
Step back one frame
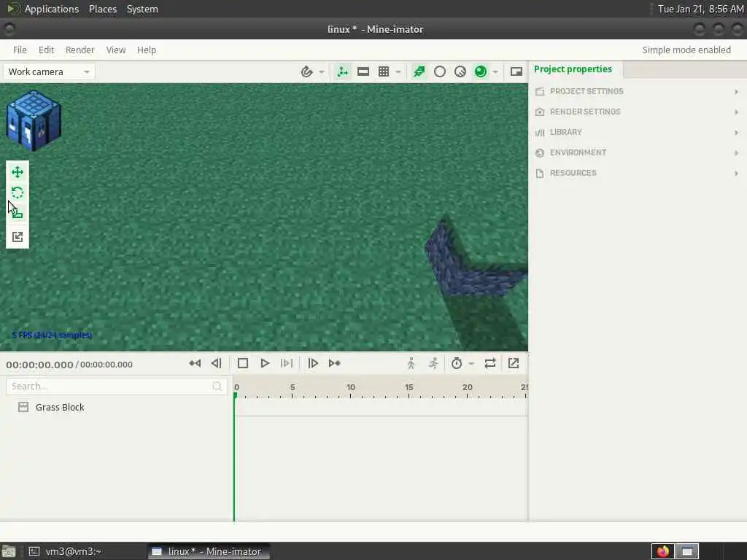[x=216, y=363]
